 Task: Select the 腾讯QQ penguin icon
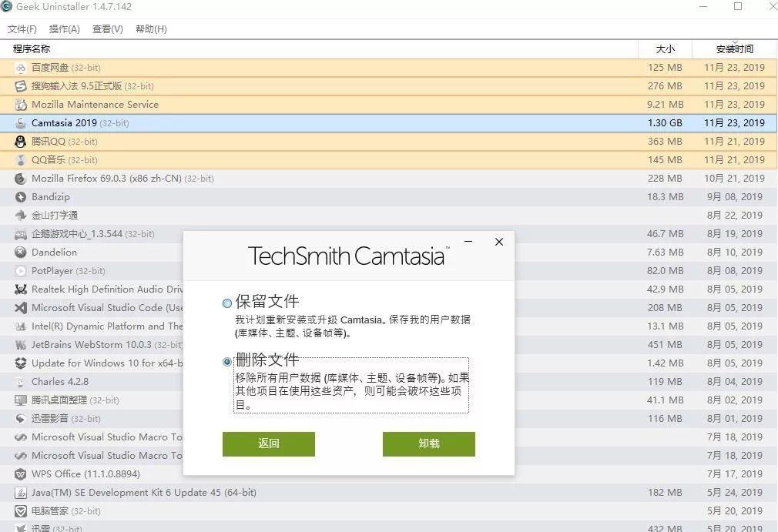coord(20,142)
